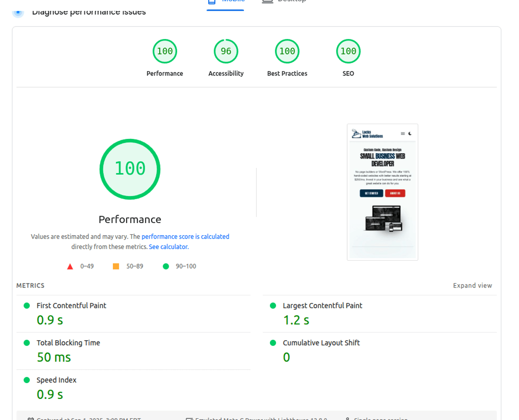Click the green dot beside First Contentful Paint
Screen dimensions: 519x420
(26, 305)
